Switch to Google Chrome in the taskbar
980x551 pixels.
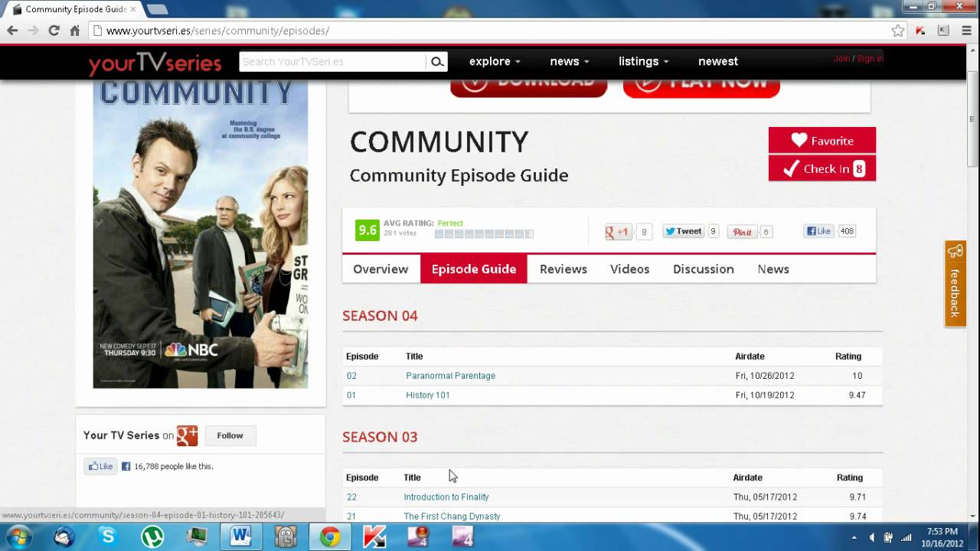[330, 537]
